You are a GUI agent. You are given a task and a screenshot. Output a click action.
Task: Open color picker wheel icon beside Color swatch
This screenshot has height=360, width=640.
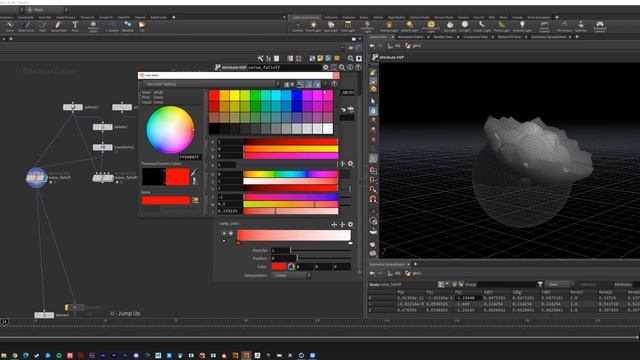tap(291, 267)
